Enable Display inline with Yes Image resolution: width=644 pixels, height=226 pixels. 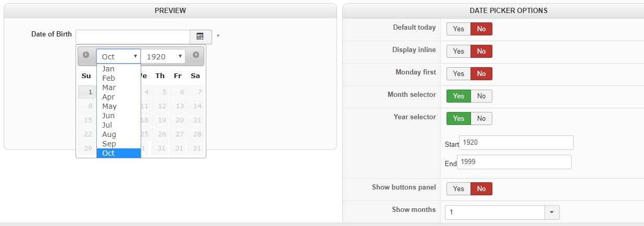459,52
